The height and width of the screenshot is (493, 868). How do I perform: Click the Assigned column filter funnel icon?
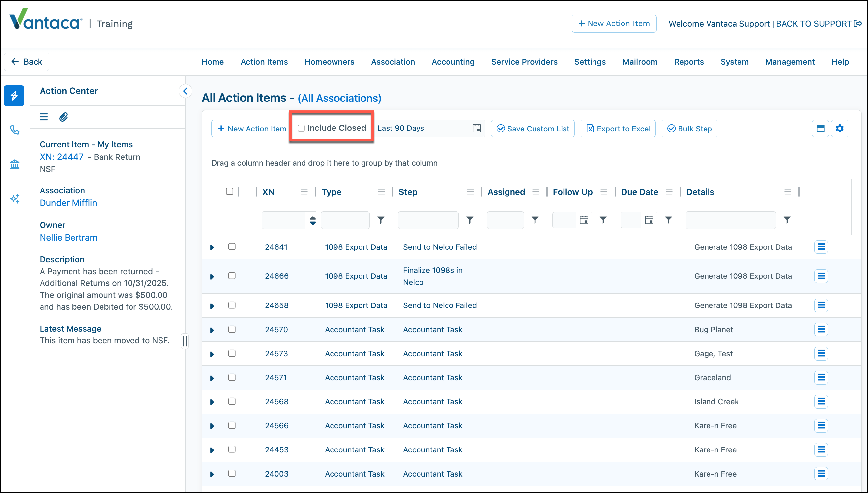tap(535, 220)
